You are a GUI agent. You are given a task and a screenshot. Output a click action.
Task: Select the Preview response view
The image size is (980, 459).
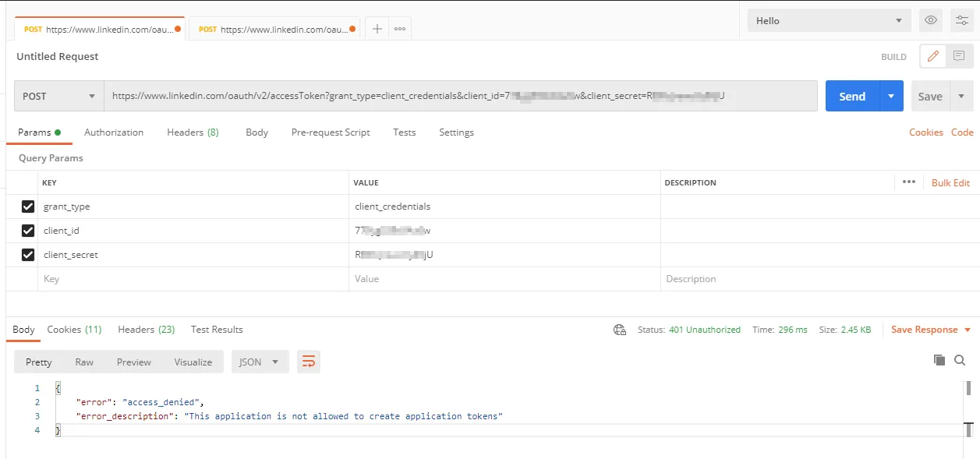click(x=134, y=362)
